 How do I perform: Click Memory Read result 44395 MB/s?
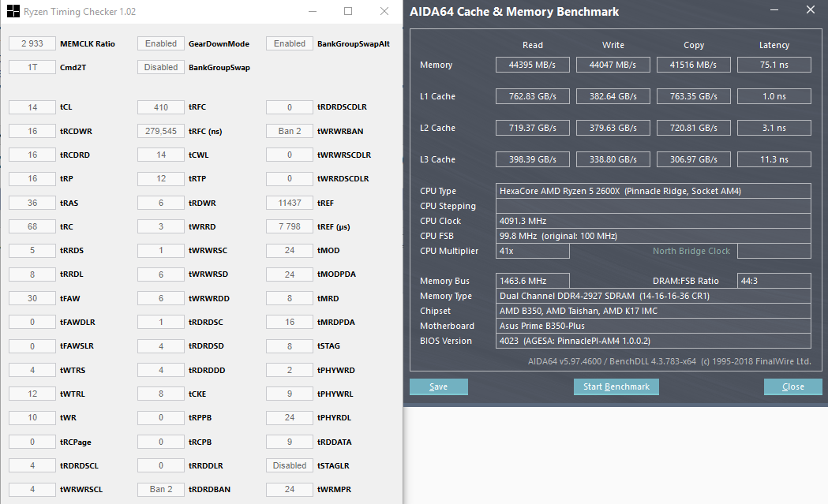[532, 65]
